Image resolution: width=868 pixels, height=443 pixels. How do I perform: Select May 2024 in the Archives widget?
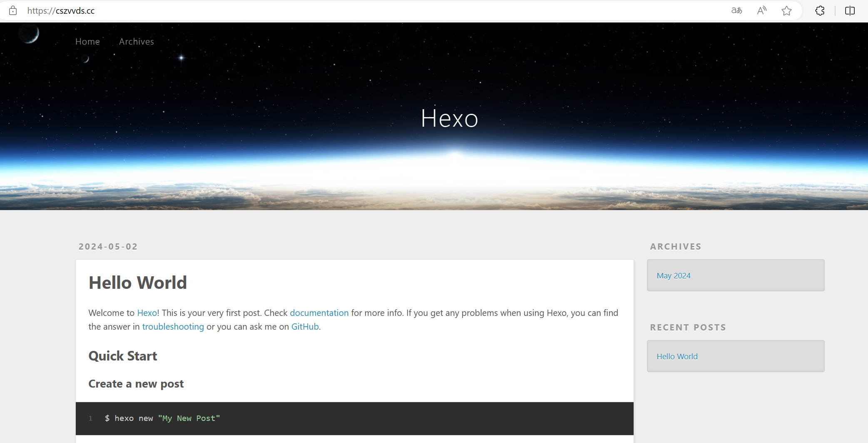[x=673, y=276]
